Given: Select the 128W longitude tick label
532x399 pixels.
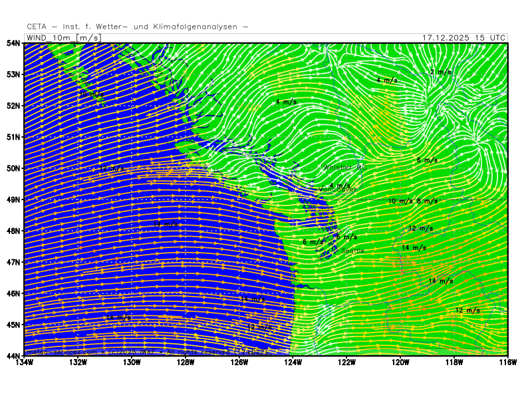Looking at the screenshot, I should pos(186,363).
